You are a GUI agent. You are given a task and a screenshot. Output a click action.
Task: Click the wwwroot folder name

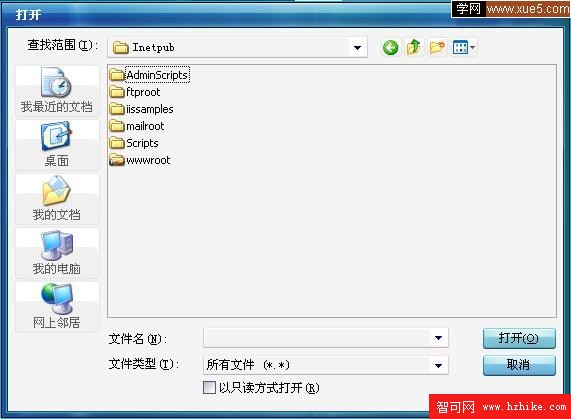[x=148, y=160]
